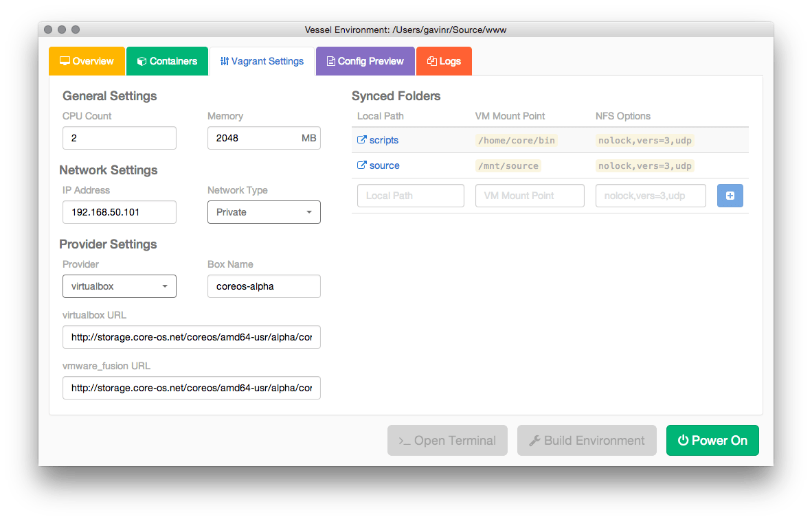
Task: Click NFS options value in scripts row
Action: coord(645,140)
